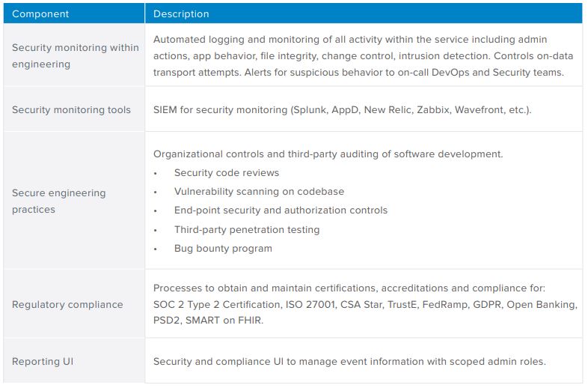Click the Component column header
This screenshot has height=388, width=588.
(40, 13)
